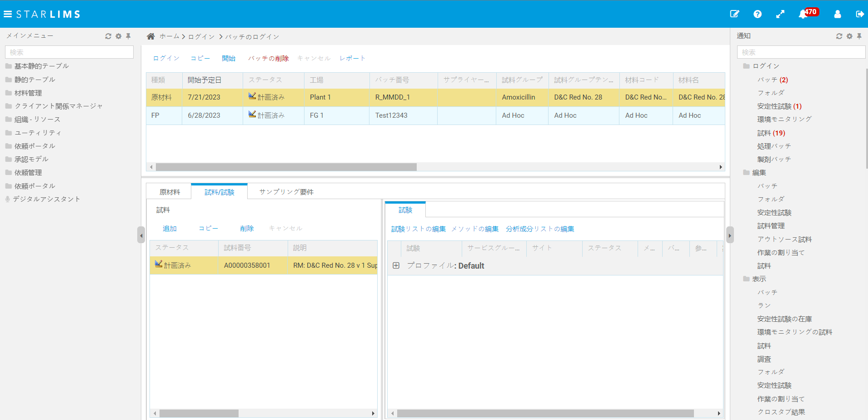Screen dimensions: 868x420
Task: Click コピー in batch toolbar
Action: coord(200,58)
